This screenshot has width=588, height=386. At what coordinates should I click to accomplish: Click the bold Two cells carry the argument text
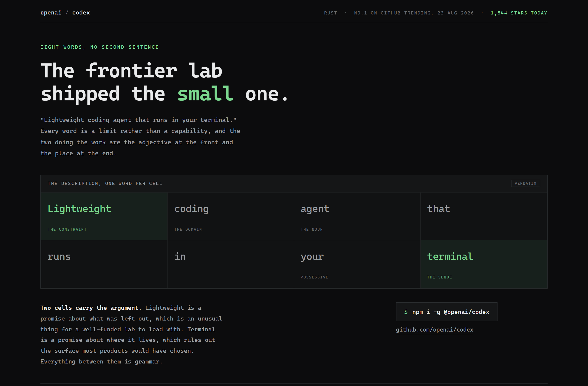[x=91, y=308]
